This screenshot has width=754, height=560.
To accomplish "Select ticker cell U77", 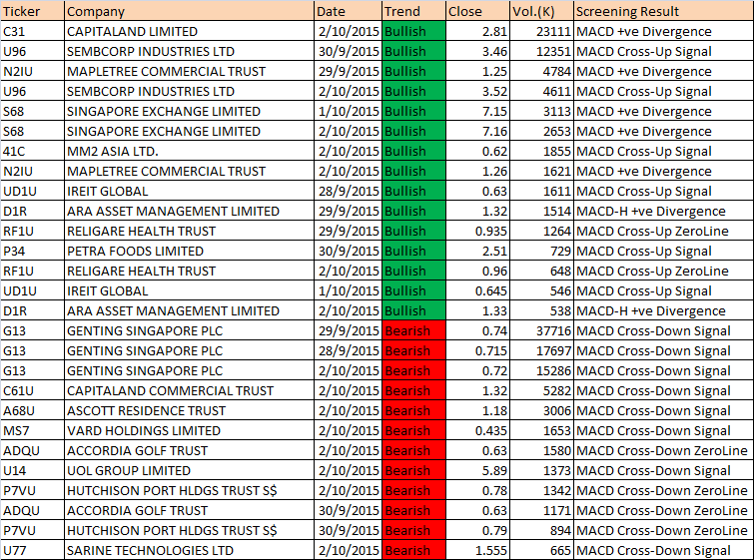I will [x=32, y=550].
